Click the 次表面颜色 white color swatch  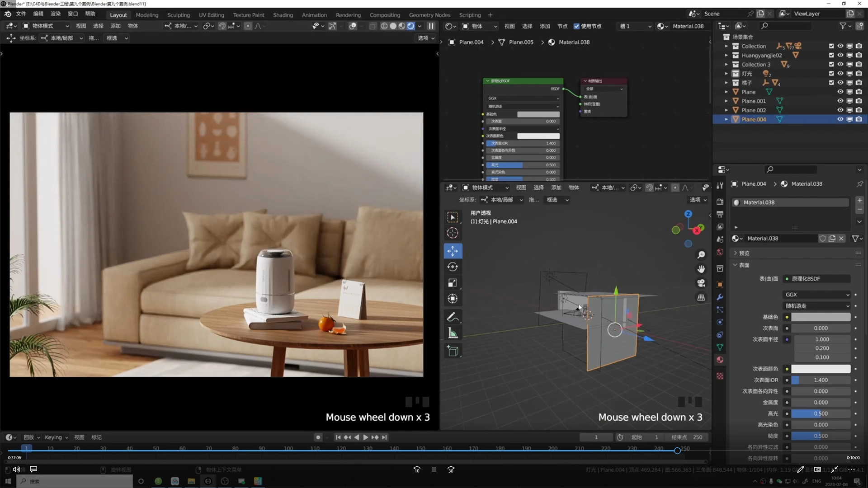pyautogui.click(x=821, y=369)
